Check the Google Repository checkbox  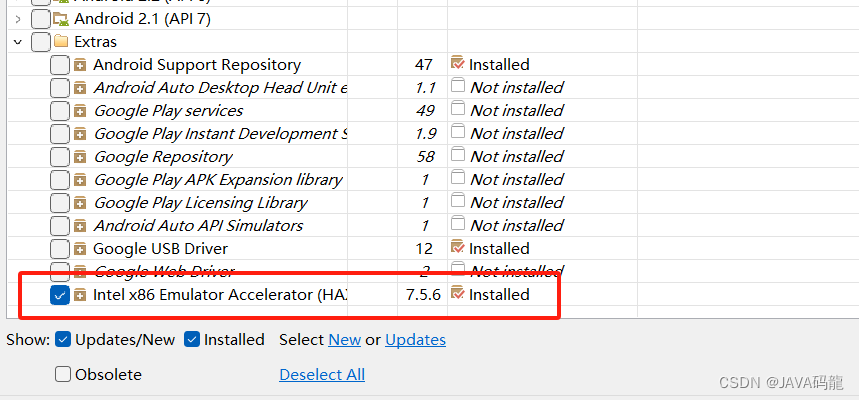pyautogui.click(x=60, y=157)
